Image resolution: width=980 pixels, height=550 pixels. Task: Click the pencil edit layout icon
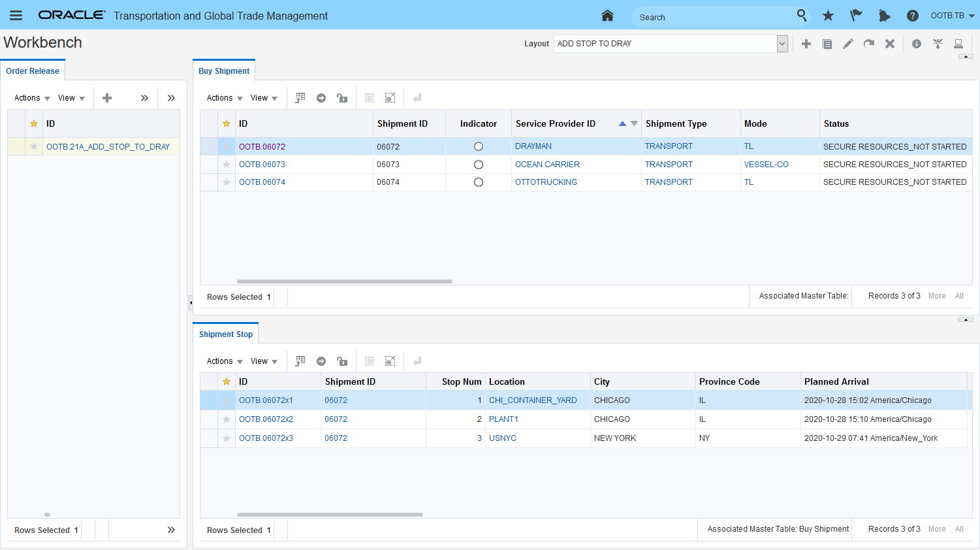click(x=848, y=44)
